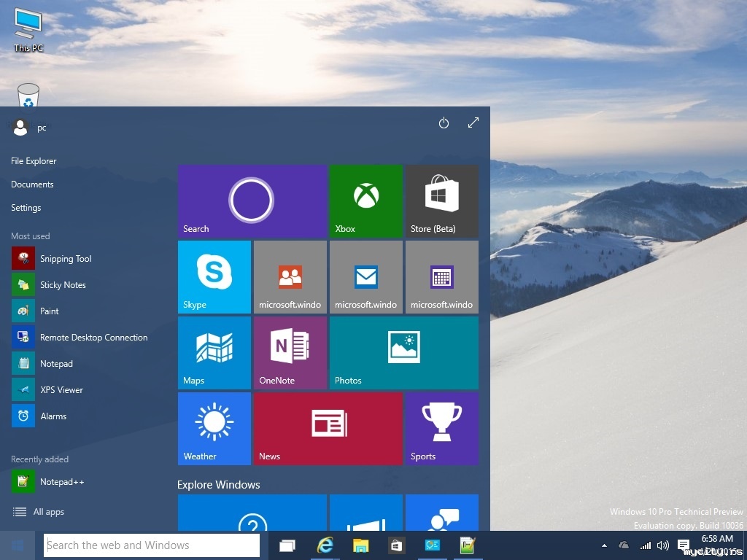Open the Get Started question mark tile
The height and width of the screenshot is (560, 747).
coord(252,513)
